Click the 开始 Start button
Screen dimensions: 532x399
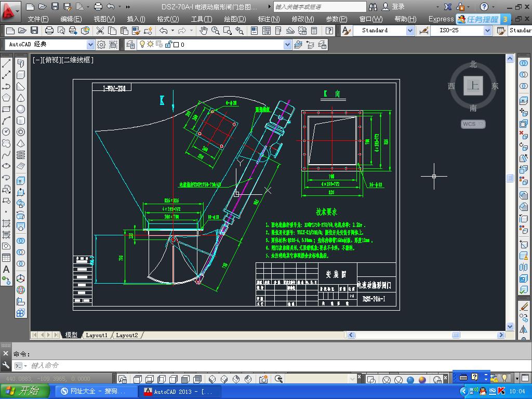(x=25, y=391)
